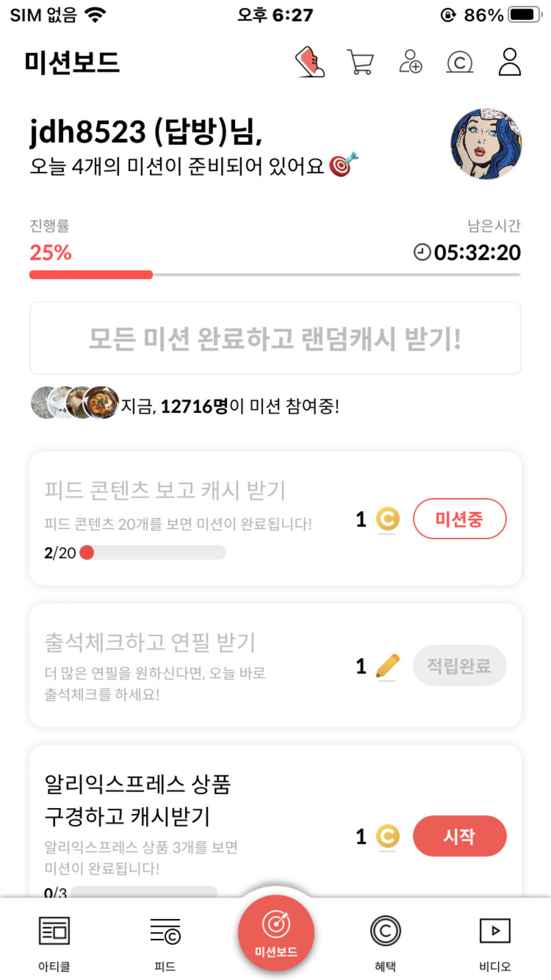Tap the pencil reward icon
This screenshot has width=551, height=980.
pyautogui.click(x=388, y=666)
